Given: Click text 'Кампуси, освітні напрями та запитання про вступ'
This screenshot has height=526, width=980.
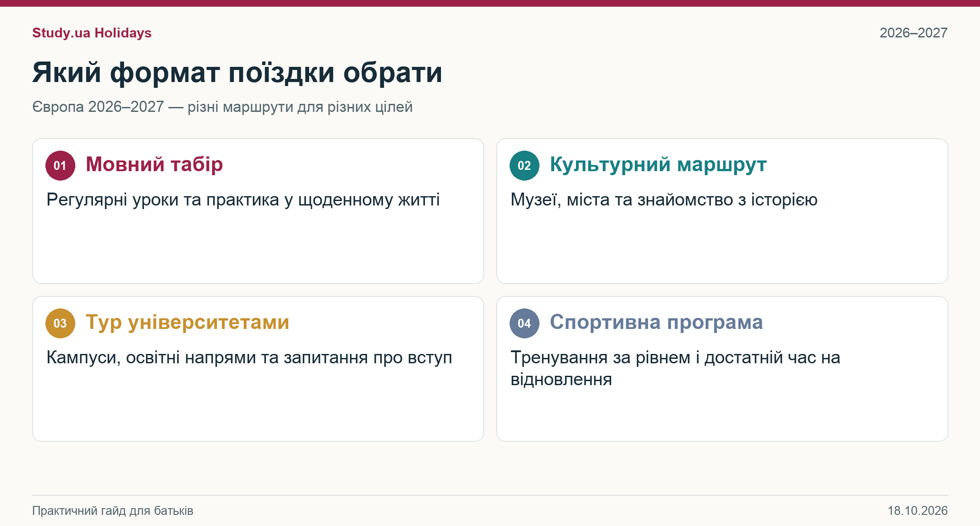Looking at the screenshot, I should tap(249, 358).
